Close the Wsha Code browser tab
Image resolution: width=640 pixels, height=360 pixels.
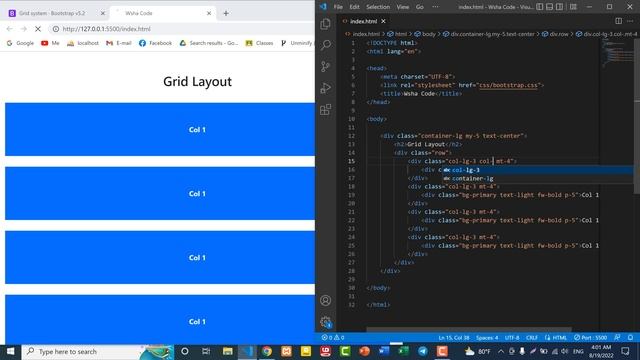[x=209, y=13]
